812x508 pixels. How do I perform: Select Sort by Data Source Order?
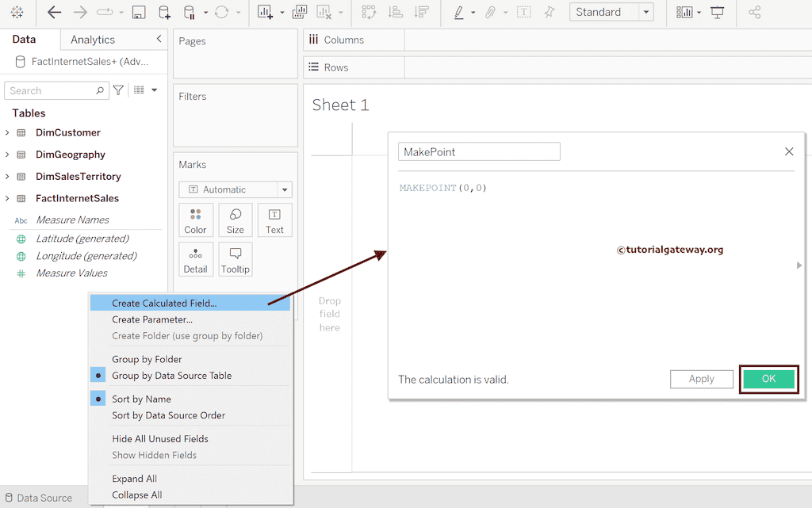[x=168, y=415]
